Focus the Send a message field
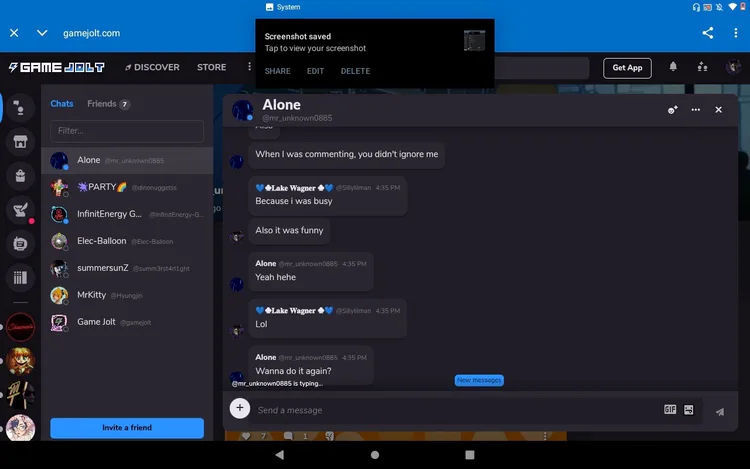Image resolution: width=750 pixels, height=469 pixels. tap(454, 410)
